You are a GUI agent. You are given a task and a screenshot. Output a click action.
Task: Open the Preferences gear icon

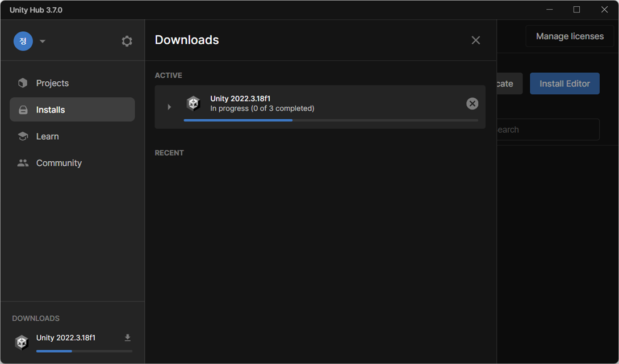click(127, 41)
